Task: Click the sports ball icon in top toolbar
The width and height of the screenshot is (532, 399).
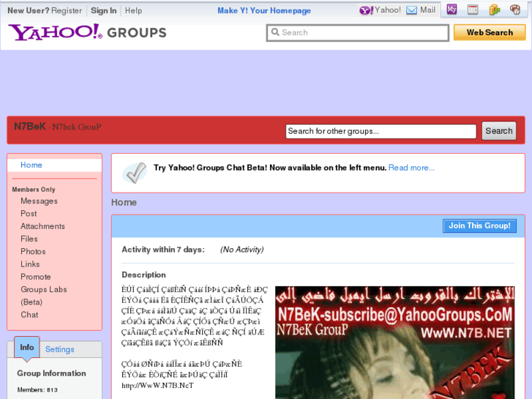Action: pos(515,10)
